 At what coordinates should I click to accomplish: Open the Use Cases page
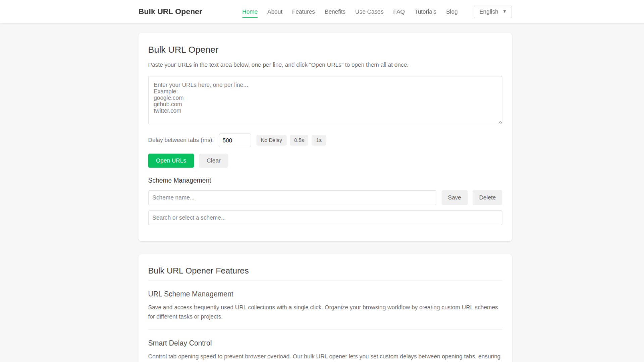369,12
